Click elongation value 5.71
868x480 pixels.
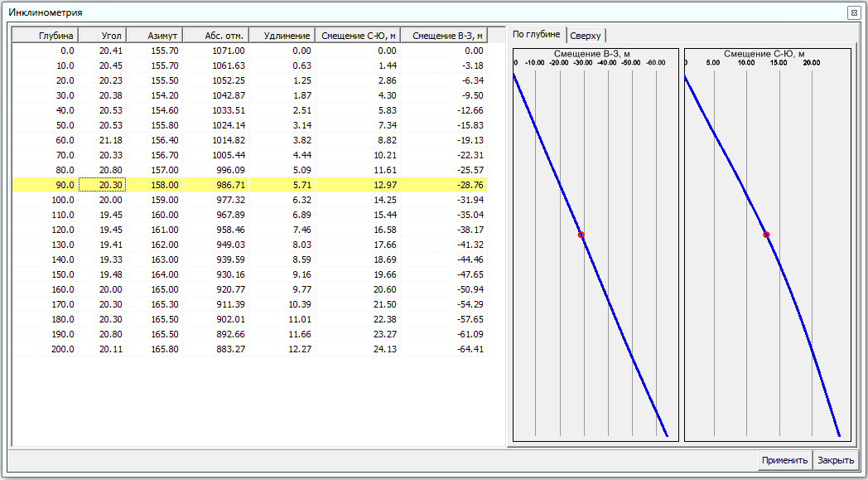pyautogui.click(x=301, y=185)
